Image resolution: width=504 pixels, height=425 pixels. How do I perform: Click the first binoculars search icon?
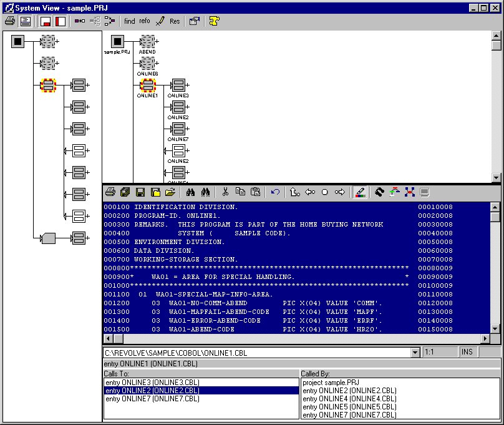click(x=191, y=192)
